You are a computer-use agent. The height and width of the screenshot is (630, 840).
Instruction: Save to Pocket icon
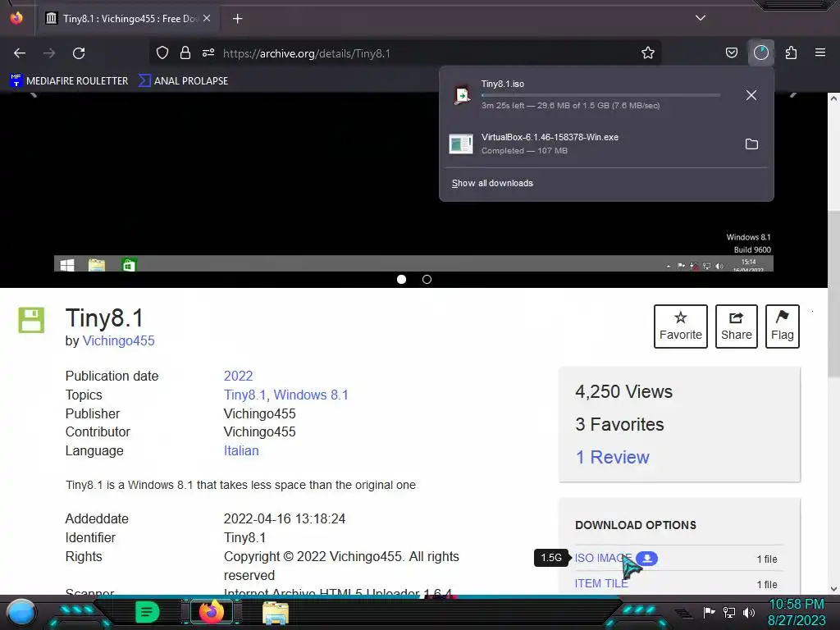point(731,53)
